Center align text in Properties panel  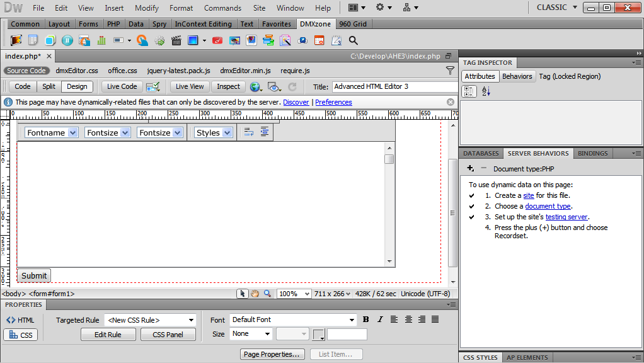(x=408, y=320)
